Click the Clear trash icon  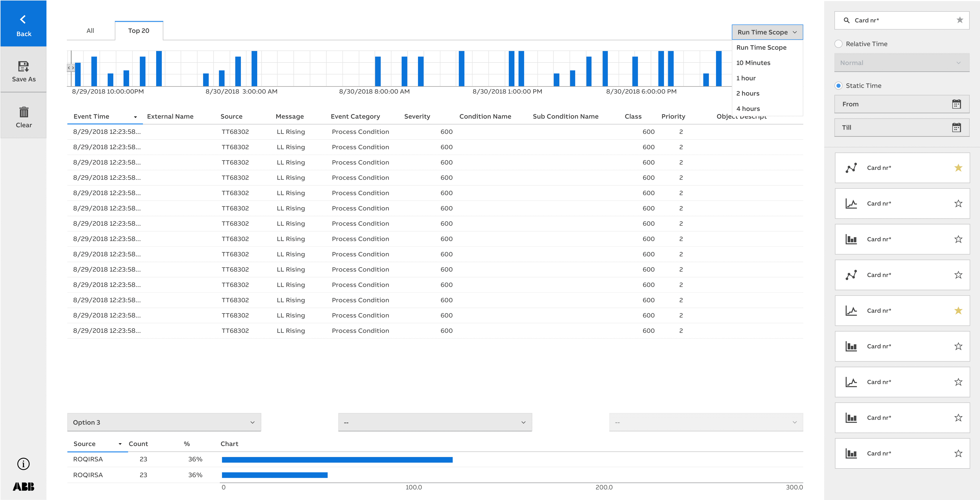(x=24, y=112)
